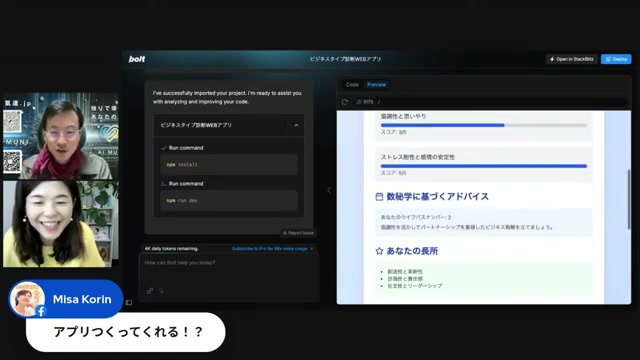The width and height of the screenshot is (640, 360).
Task: Toggle the sidebar panel icon at bottom left
Action: (129, 302)
